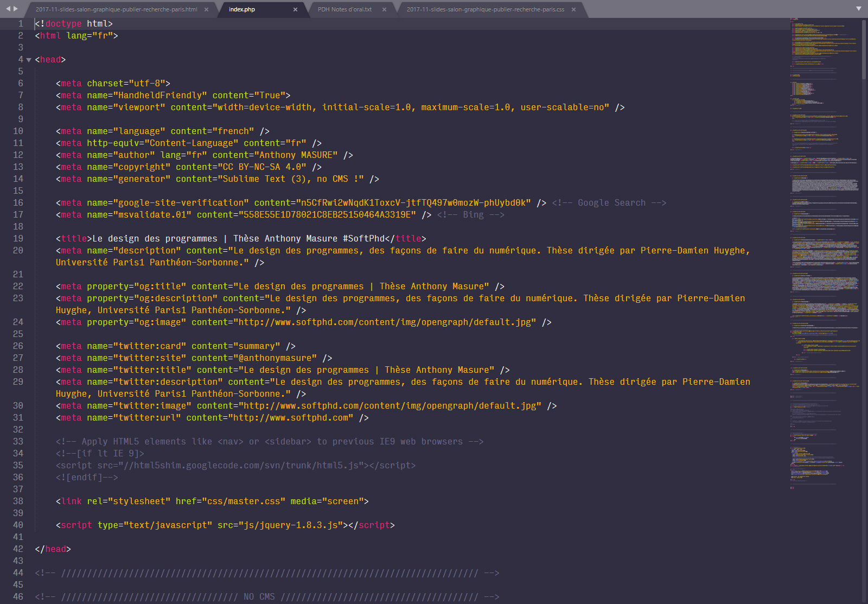Click line number 19 in the gutter

pos(18,239)
